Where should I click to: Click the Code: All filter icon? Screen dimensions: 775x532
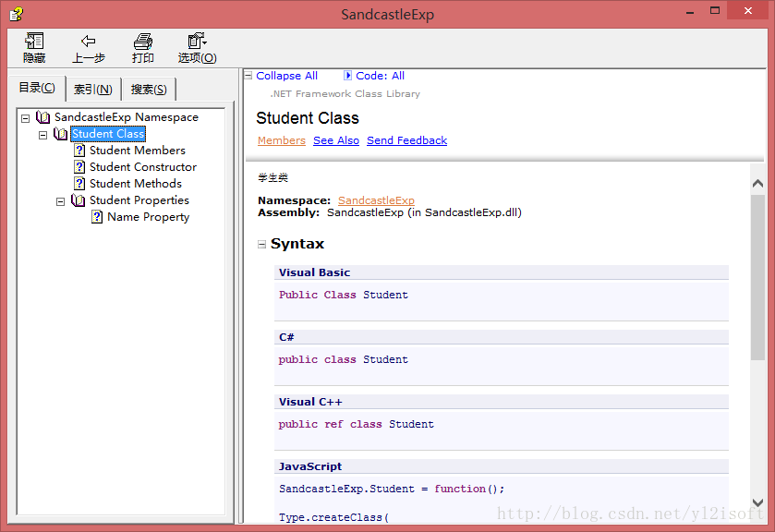pos(347,76)
